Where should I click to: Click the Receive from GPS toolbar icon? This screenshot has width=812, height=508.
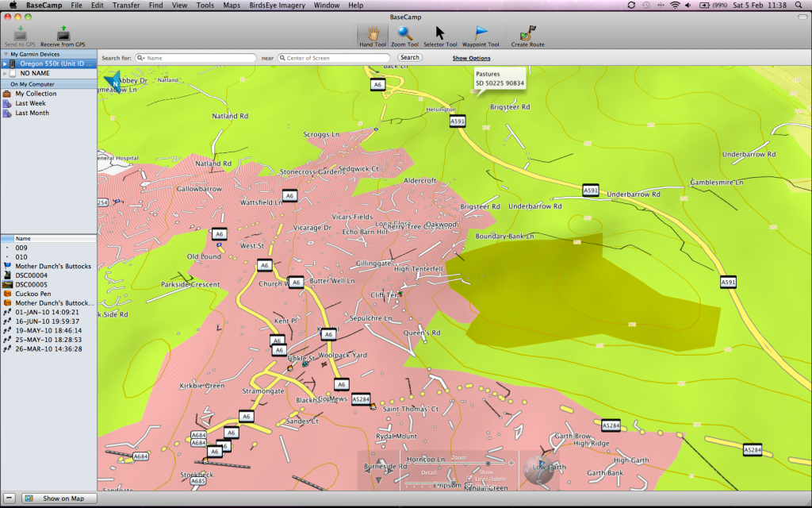click(63, 33)
